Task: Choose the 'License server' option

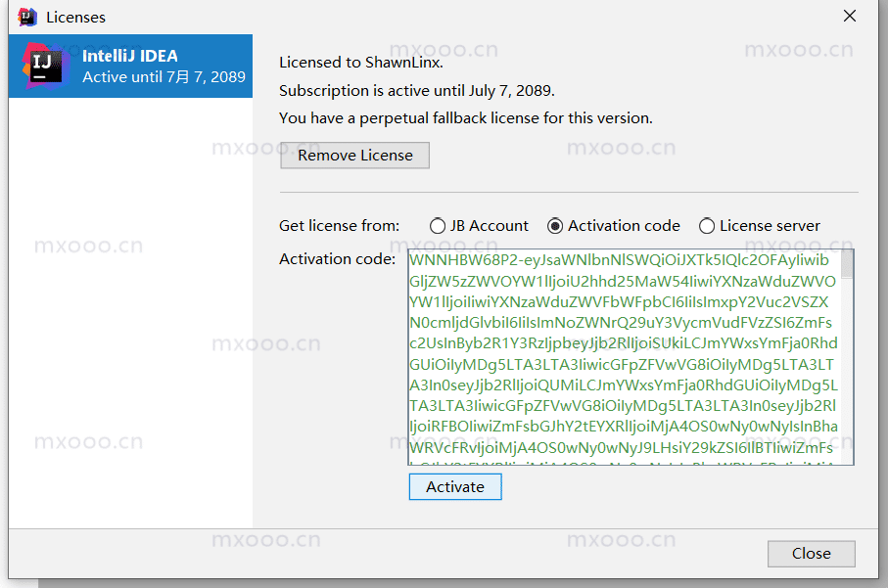Action: pos(707,225)
